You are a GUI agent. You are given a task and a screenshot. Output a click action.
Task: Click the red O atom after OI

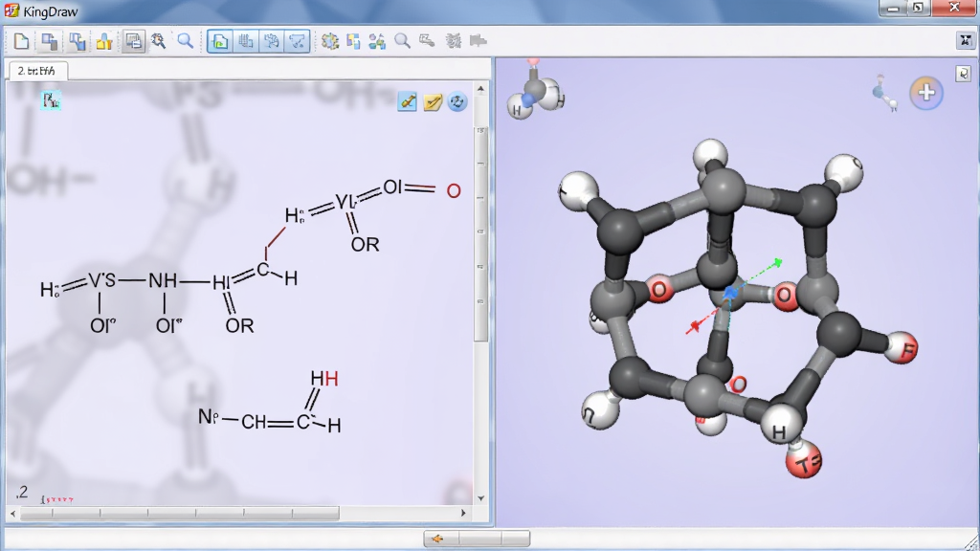pyautogui.click(x=454, y=191)
